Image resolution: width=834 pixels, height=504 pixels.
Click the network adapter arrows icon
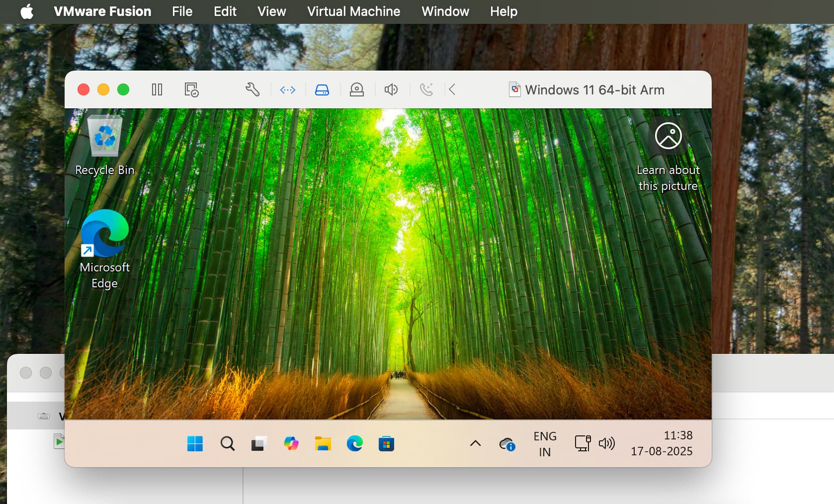click(288, 90)
